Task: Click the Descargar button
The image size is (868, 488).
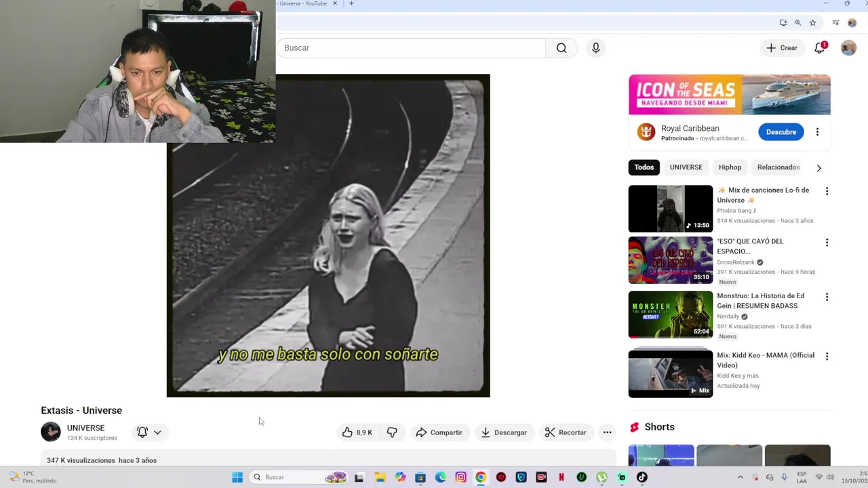Action: point(504,432)
